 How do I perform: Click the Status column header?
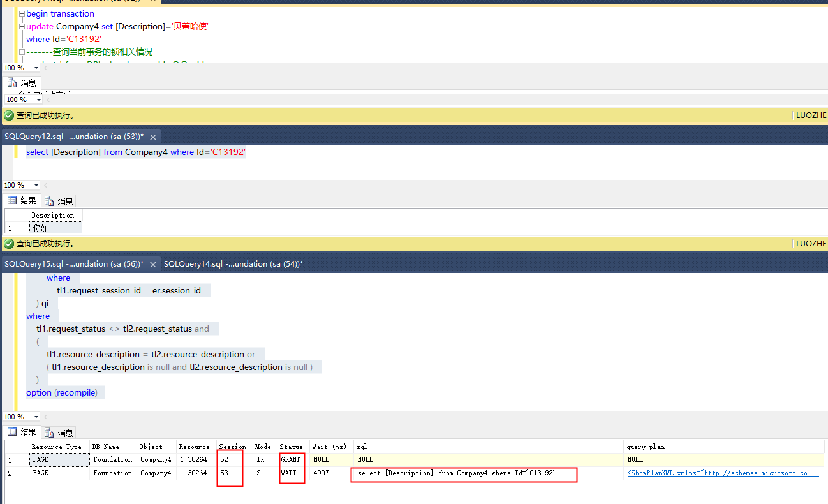293,447
